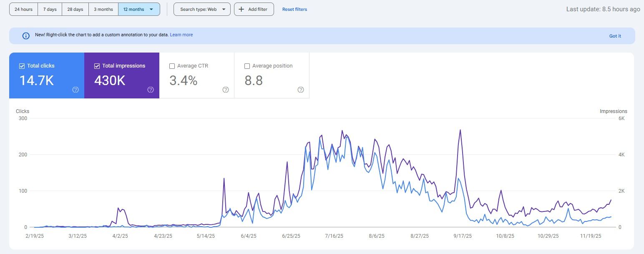
Task: Dismiss the banner with Got it
Action: tap(615, 36)
